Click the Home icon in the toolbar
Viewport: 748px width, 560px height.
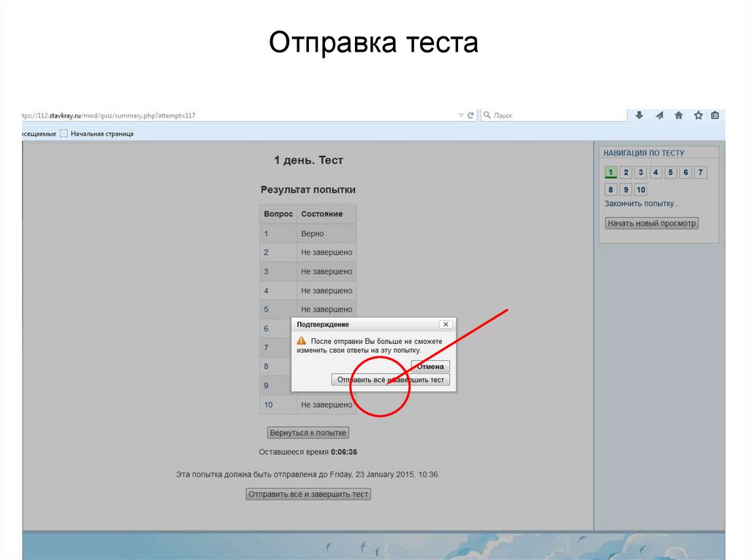[679, 115]
